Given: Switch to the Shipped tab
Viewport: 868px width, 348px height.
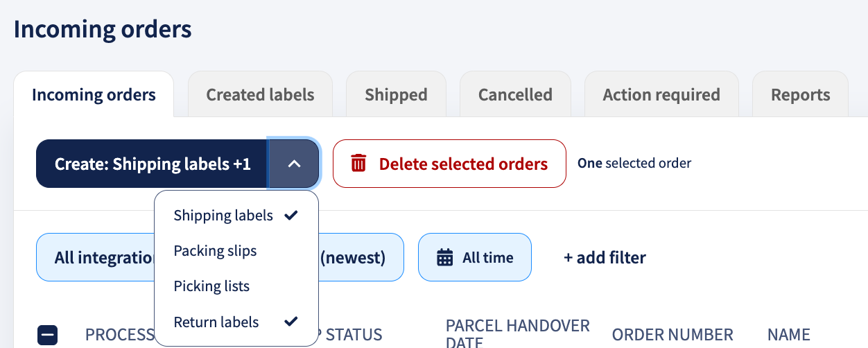Looking at the screenshot, I should click(x=396, y=95).
